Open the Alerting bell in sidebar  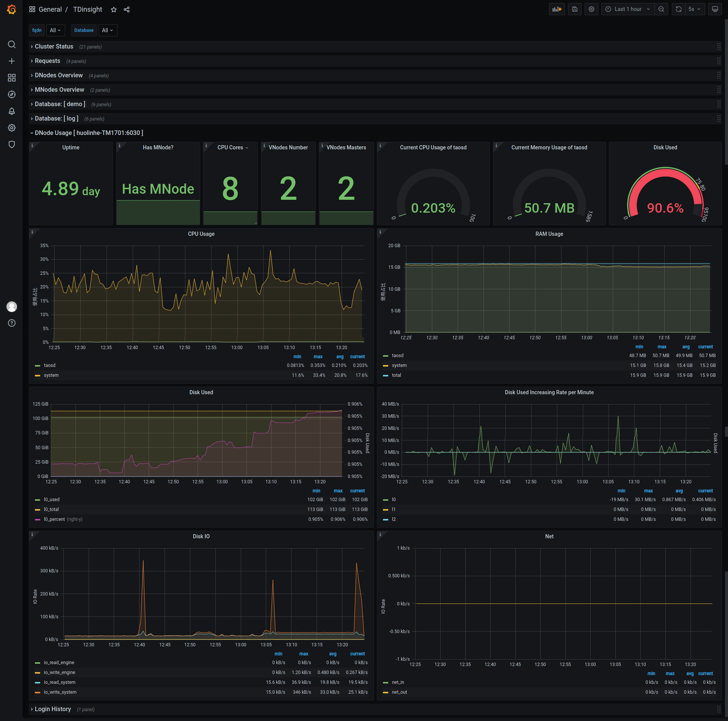[x=12, y=111]
